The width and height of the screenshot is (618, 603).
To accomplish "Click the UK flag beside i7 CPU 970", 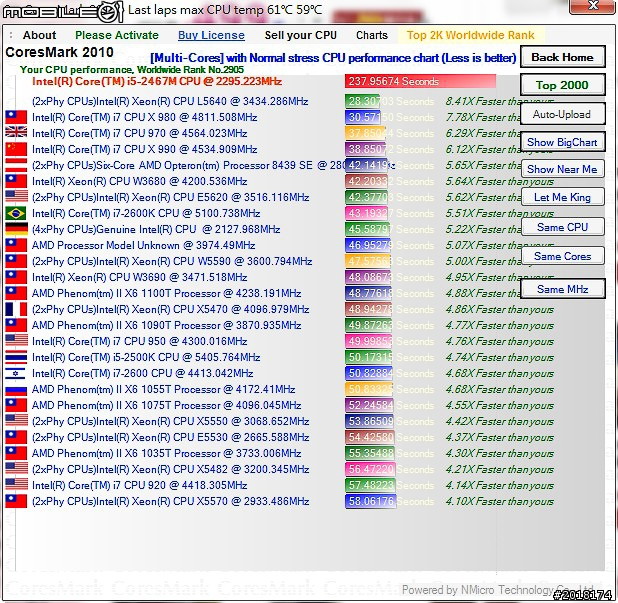I will (x=16, y=133).
